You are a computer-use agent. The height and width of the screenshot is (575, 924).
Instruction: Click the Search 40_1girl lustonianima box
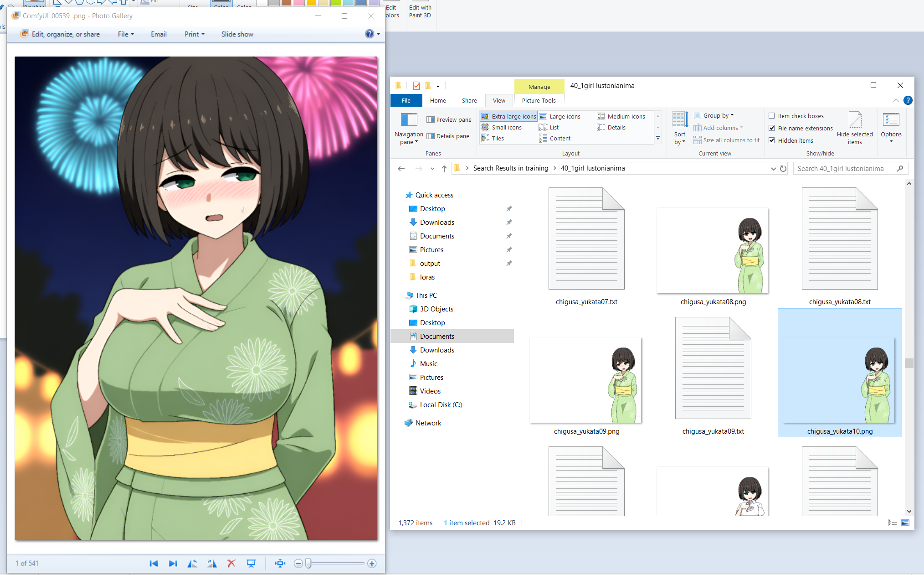[x=850, y=168]
